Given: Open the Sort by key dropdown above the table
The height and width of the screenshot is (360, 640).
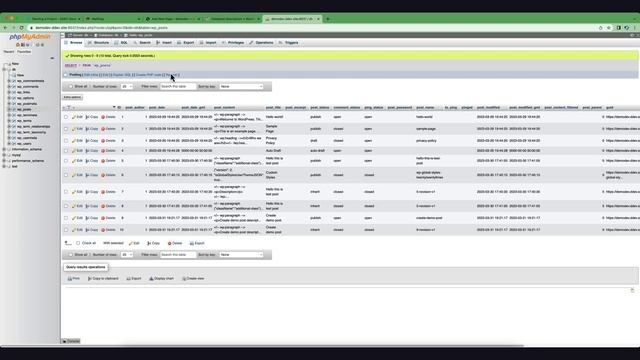Looking at the screenshot, I should (241, 87).
